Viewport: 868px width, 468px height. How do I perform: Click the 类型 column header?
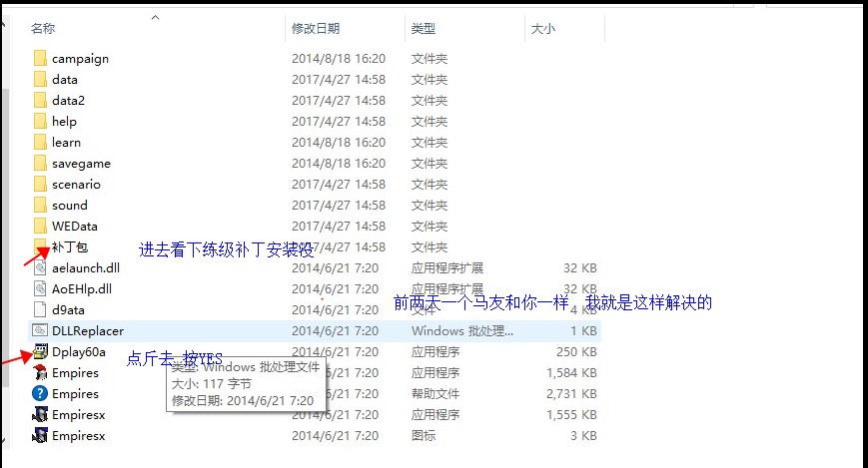[424, 29]
